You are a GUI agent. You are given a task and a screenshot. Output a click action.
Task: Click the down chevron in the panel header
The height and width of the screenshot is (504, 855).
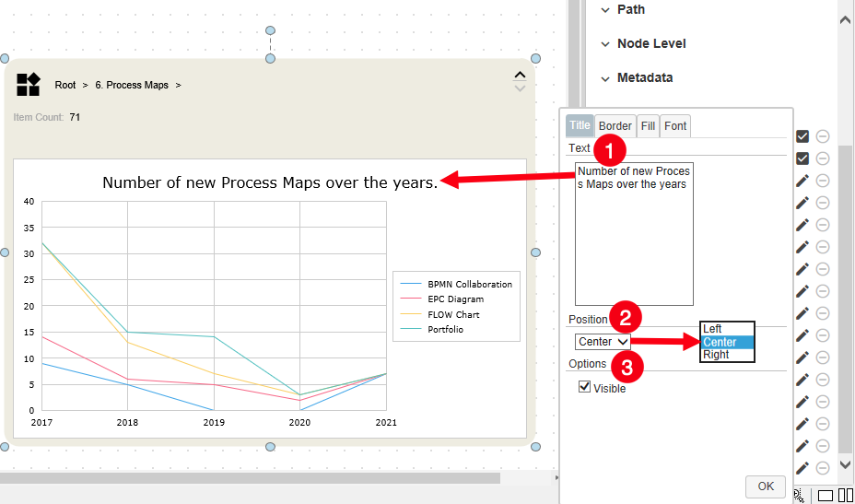520,89
